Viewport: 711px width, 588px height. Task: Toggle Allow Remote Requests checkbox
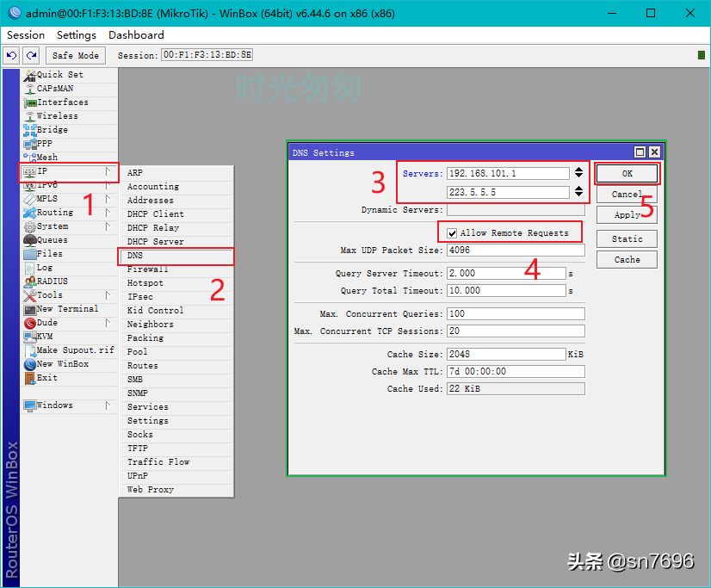(x=452, y=233)
